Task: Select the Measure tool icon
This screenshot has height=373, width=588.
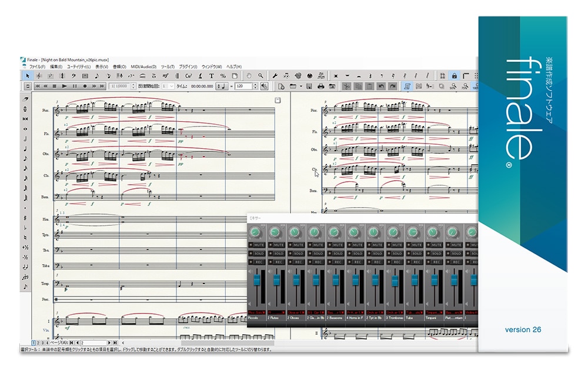Action: tap(85, 76)
